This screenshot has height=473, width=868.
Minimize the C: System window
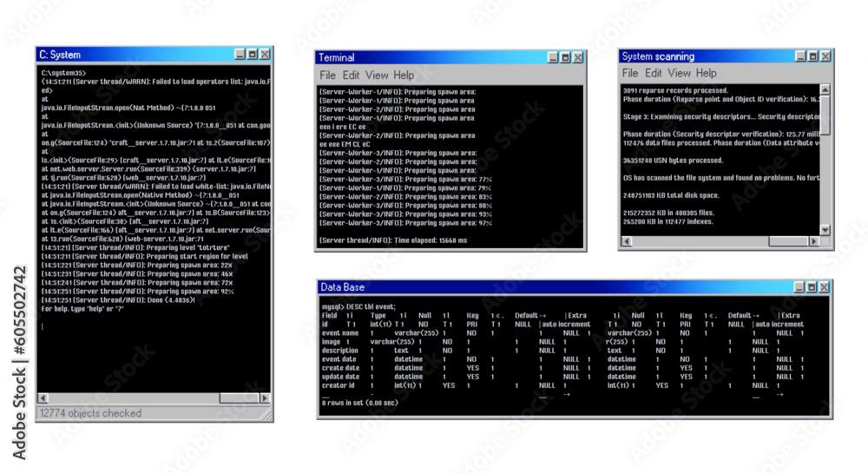[x=240, y=54]
